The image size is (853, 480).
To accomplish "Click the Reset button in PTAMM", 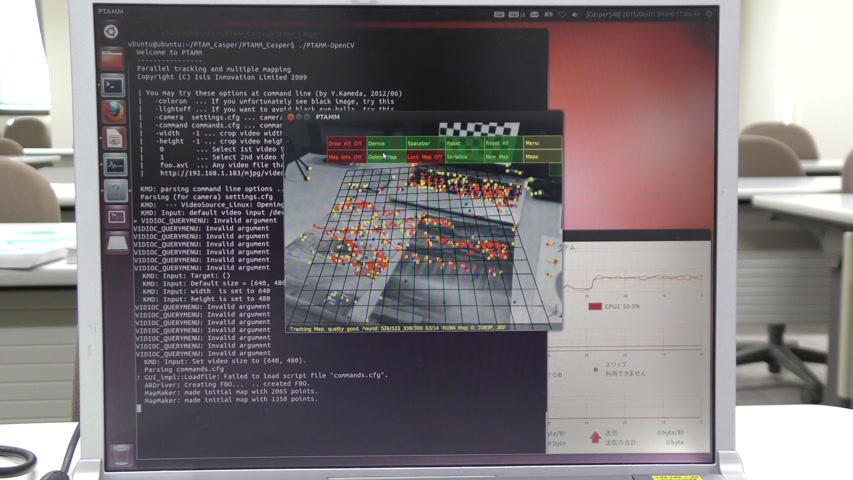I will [464, 143].
